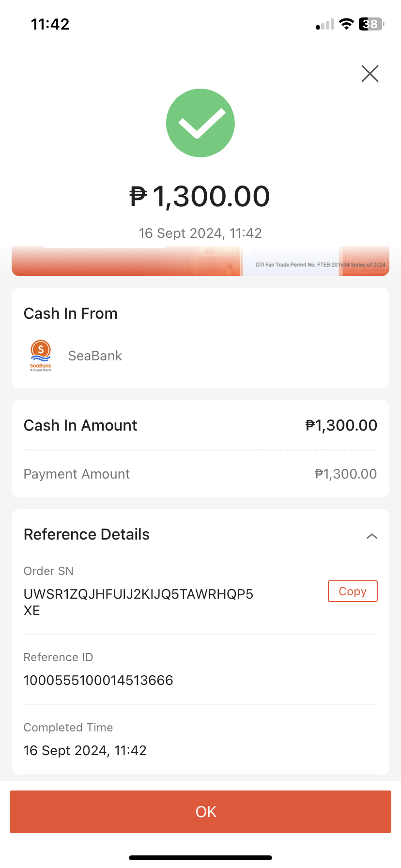Select the Reference ID number

98,681
